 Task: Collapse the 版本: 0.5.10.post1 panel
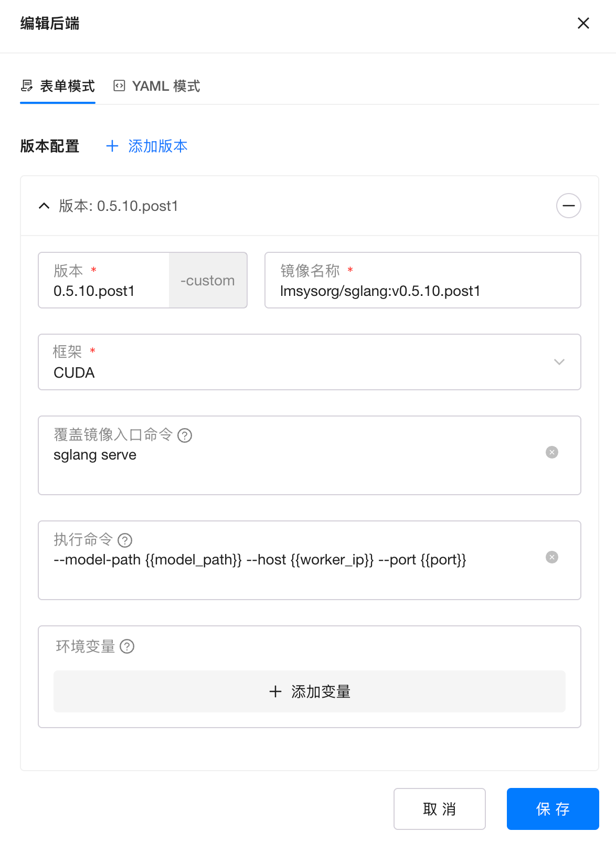click(45, 206)
